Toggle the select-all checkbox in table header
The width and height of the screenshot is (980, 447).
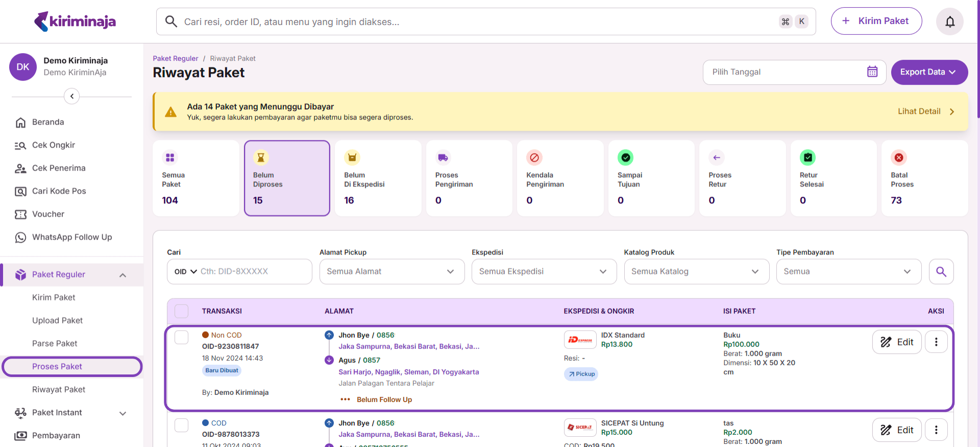[x=181, y=311]
